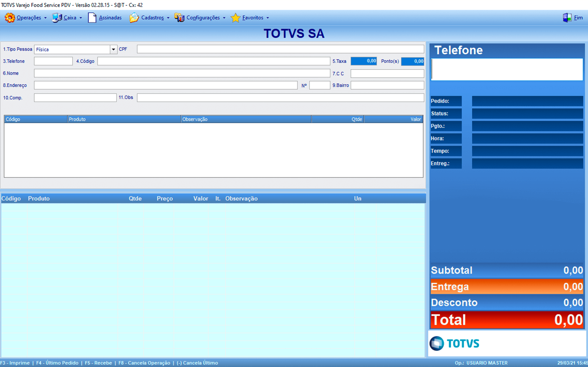Open the Cadastros dropdown arrow
This screenshot has height=367, width=588.
[168, 18]
